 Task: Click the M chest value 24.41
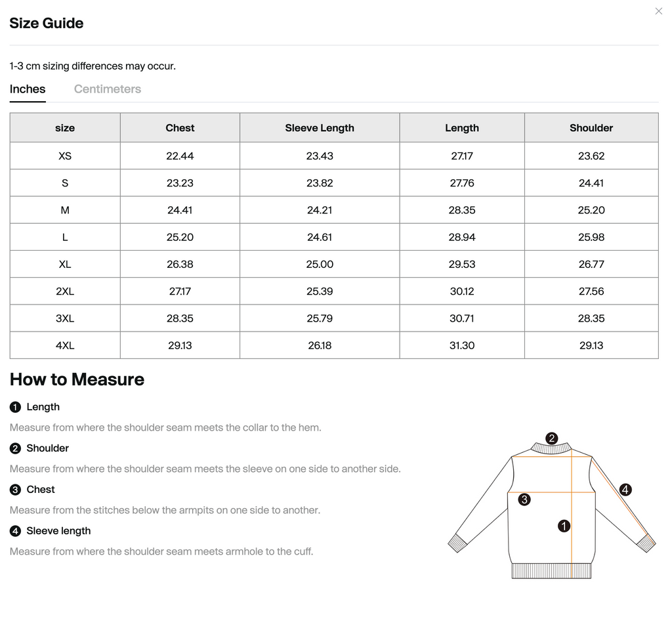(180, 210)
